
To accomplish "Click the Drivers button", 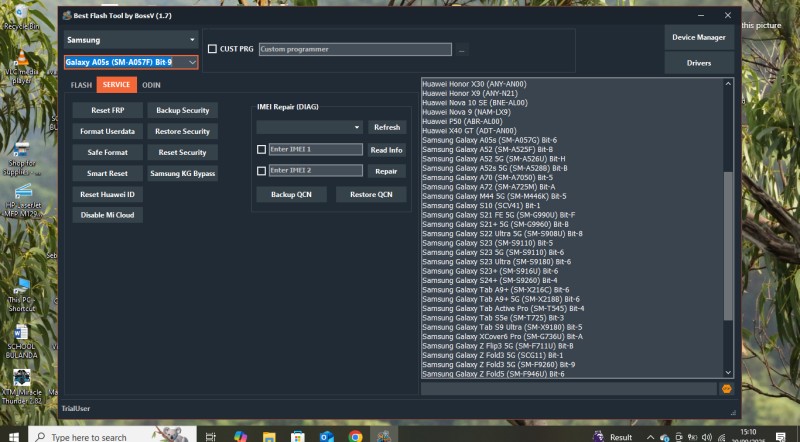I will pyautogui.click(x=699, y=63).
